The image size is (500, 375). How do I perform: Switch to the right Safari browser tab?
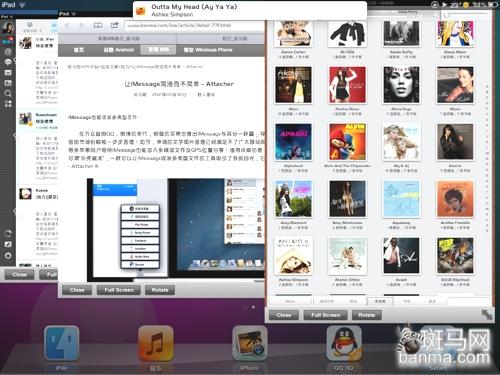(221, 38)
